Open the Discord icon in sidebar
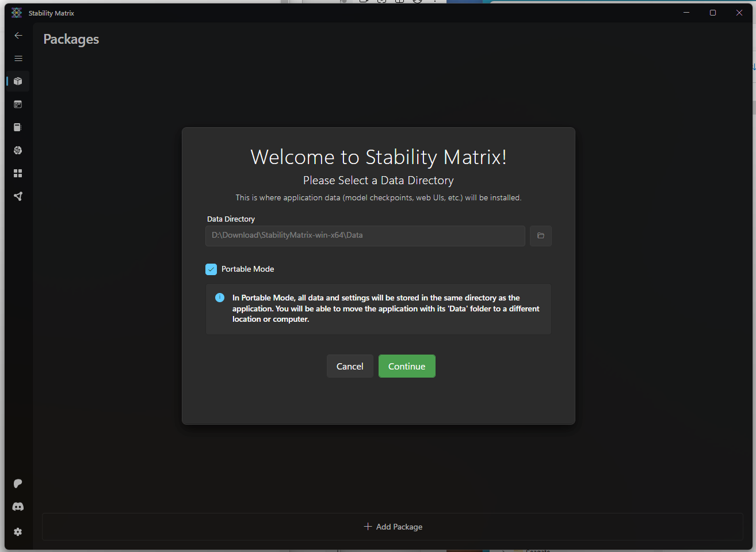 tap(18, 507)
